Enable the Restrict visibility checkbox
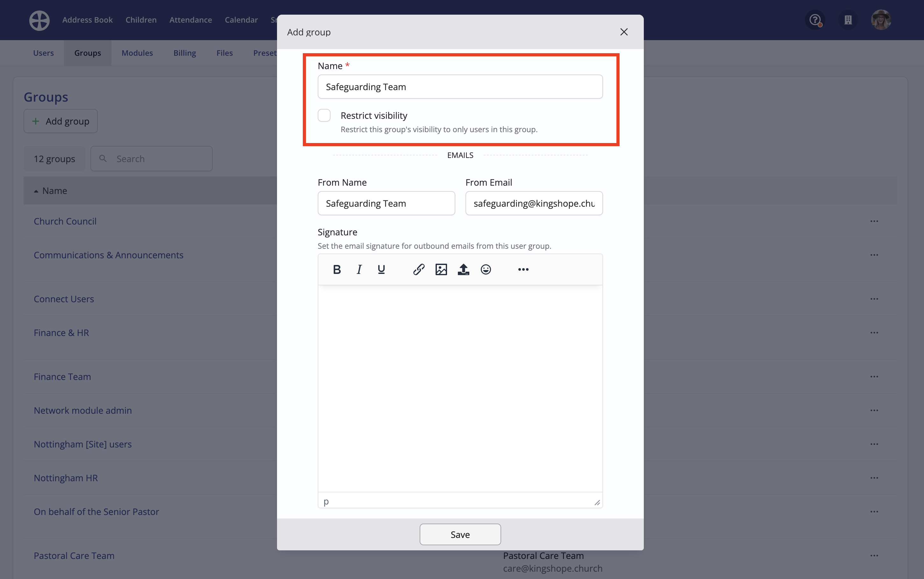The height and width of the screenshot is (579, 924). coord(324,115)
